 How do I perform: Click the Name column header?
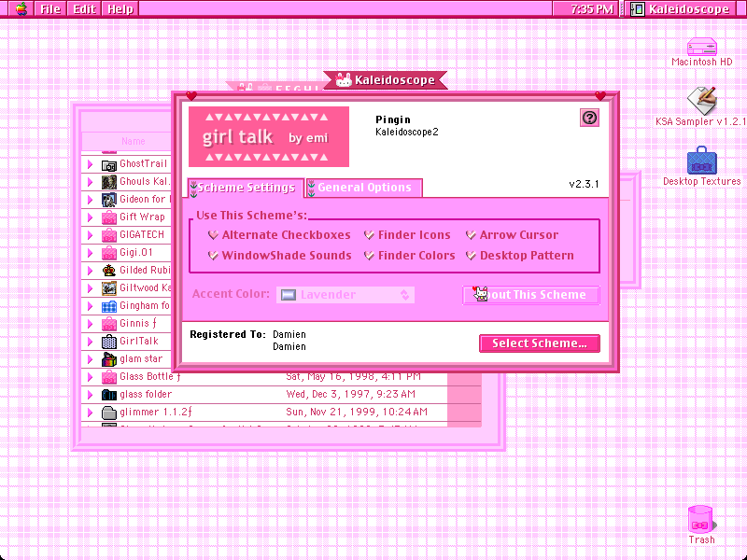[133, 141]
